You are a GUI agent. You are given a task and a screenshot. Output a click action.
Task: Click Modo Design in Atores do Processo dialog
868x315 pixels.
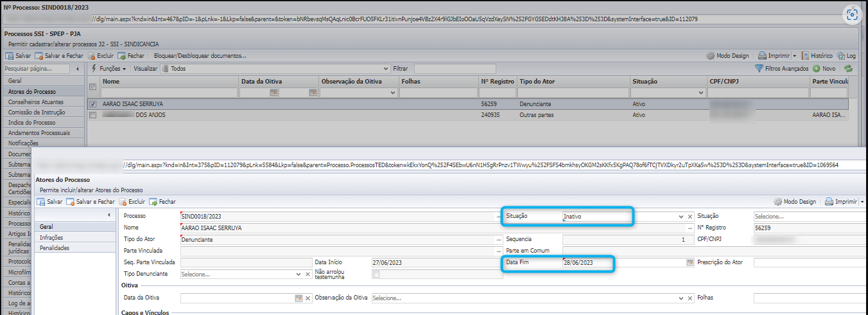[794, 202]
